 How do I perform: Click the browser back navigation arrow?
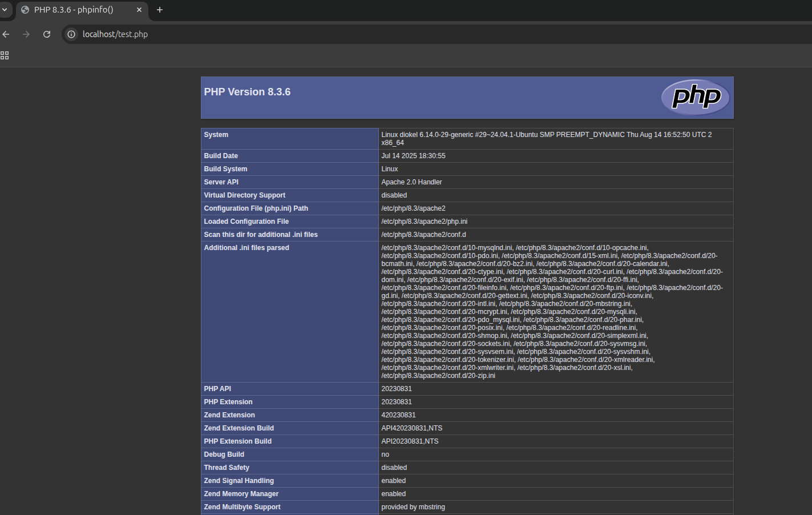click(x=6, y=34)
